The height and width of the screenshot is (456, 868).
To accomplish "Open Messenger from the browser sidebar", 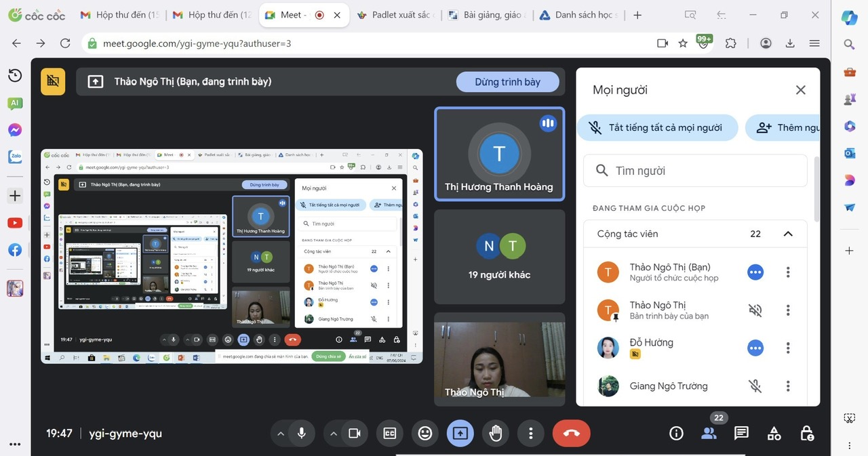I will pyautogui.click(x=15, y=130).
